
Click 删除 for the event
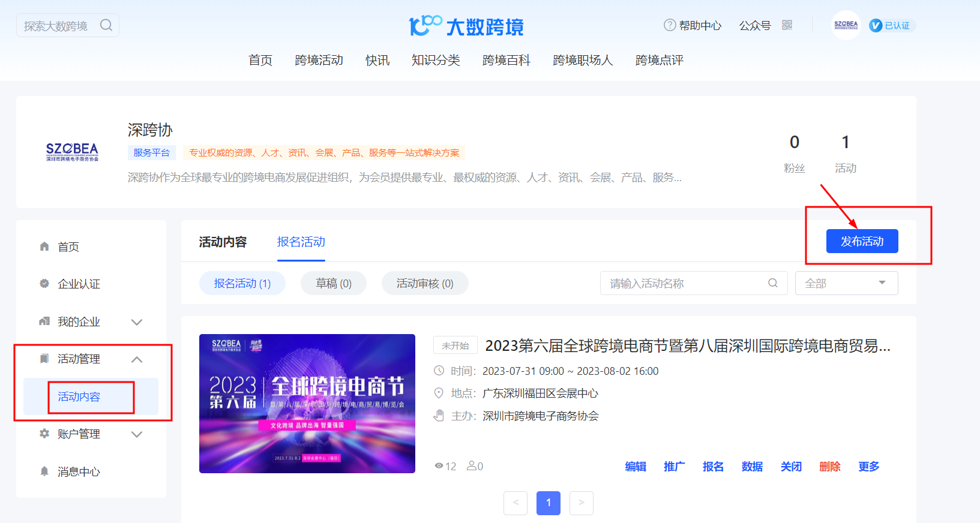[830, 467]
